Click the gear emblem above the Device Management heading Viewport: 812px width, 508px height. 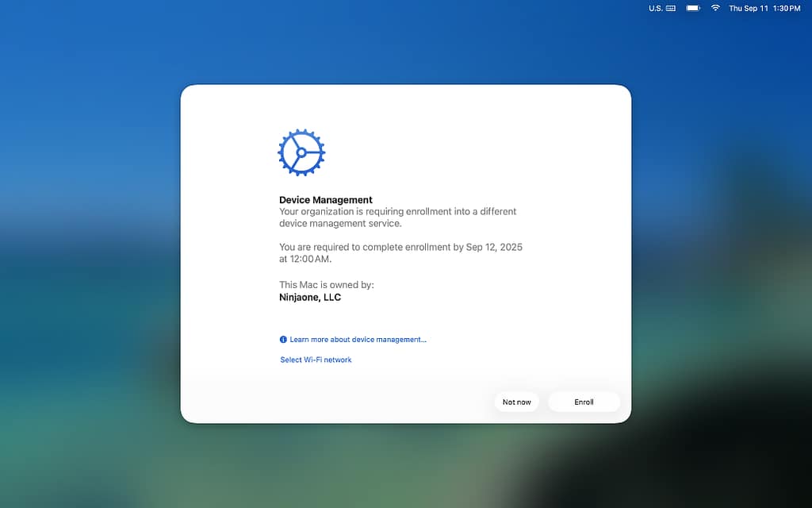pyautogui.click(x=300, y=152)
